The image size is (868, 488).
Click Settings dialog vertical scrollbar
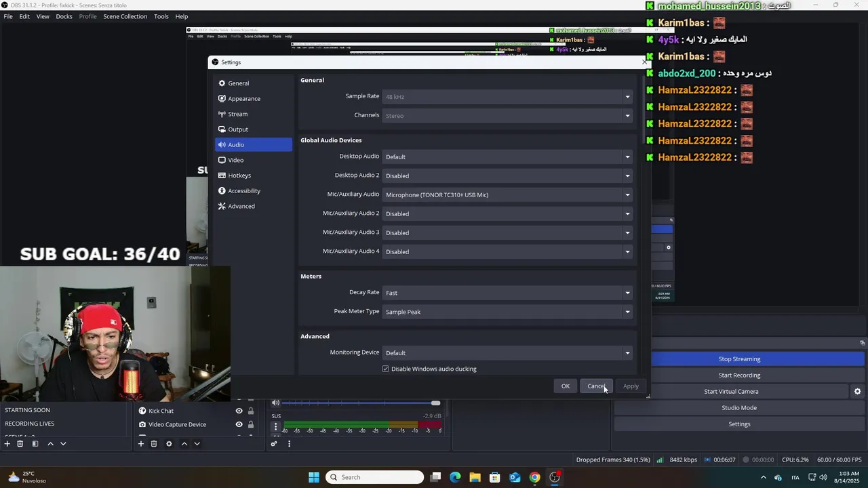pos(644,108)
